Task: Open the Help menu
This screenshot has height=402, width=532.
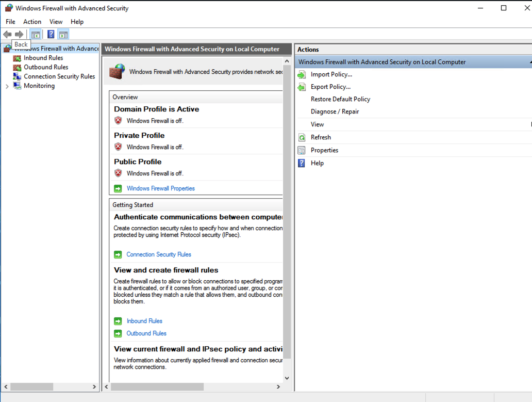Action: [77, 22]
